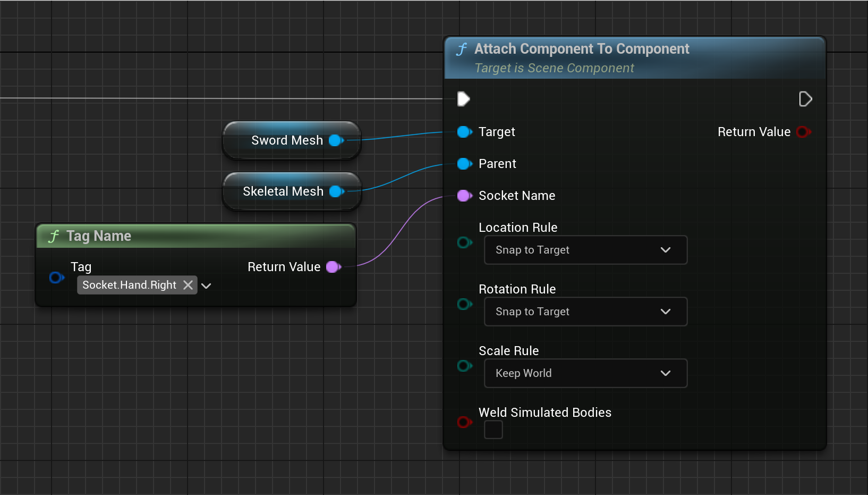Open the Location Rule dropdown

pos(585,250)
